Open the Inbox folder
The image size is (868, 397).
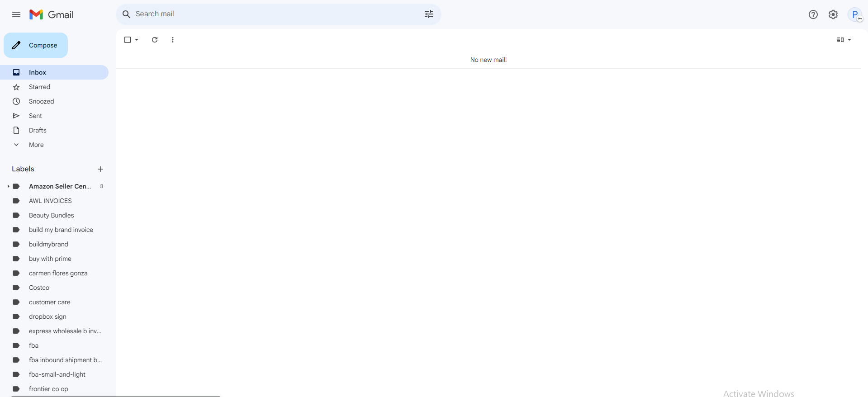pos(54,72)
